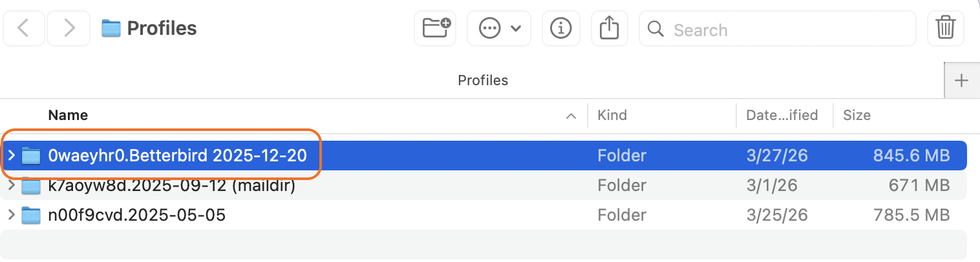Create a new folder with toolbar icon
This screenshot has height=262, width=980.
pyautogui.click(x=436, y=28)
